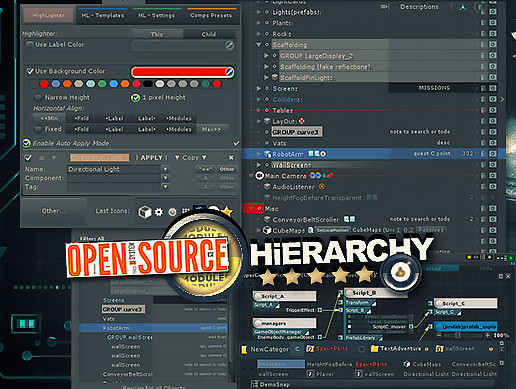Click the CubeMaps cube icon in the hierarchy
The width and height of the screenshot is (516, 389).
267,230
